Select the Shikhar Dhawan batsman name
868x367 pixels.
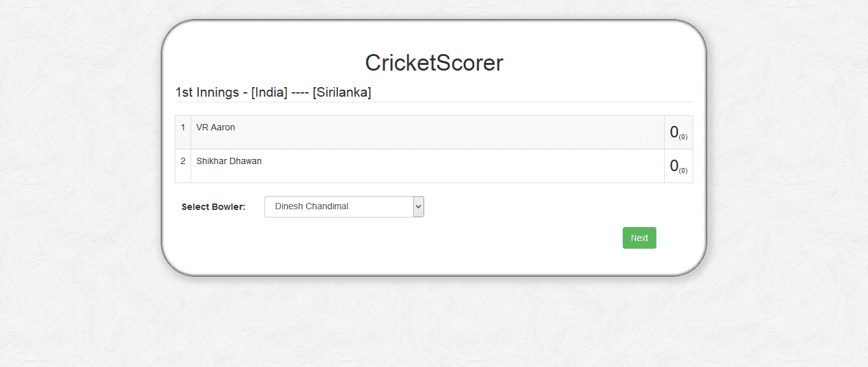(x=229, y=161)
